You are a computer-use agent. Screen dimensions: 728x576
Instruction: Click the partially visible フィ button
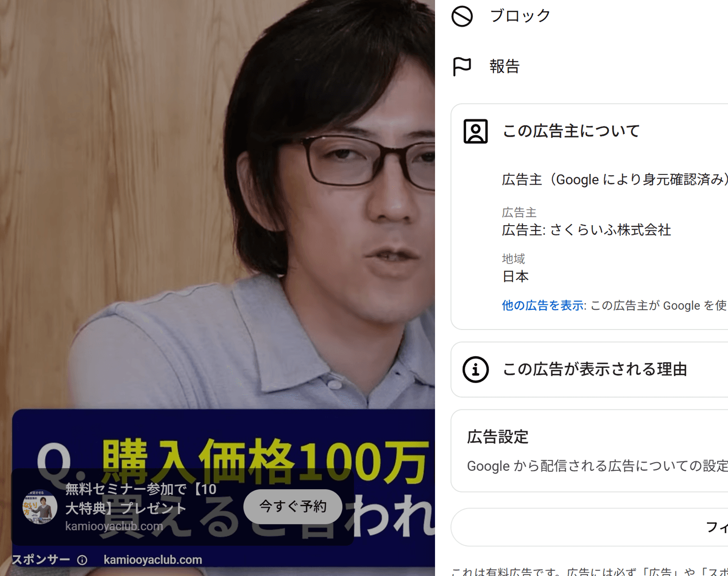(590, 528)
